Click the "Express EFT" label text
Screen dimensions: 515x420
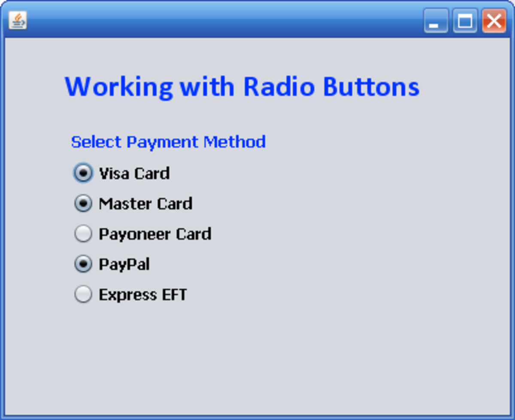tap(143, 295)
